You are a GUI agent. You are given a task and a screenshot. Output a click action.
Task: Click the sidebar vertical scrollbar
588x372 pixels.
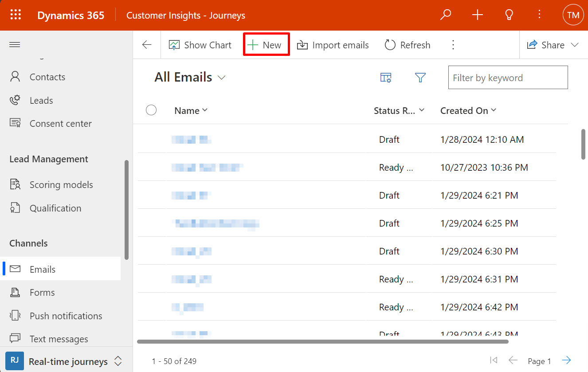127,210
